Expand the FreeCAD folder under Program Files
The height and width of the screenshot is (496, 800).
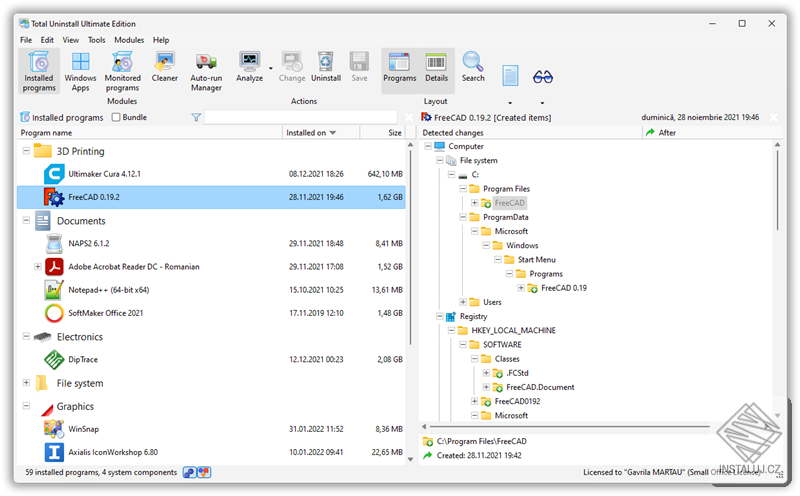[474, 203]
